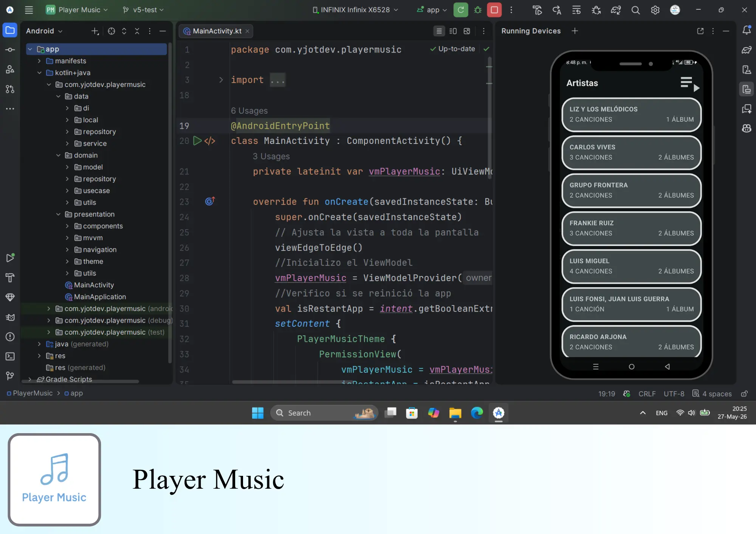Open Terminal tool window in sidebar
Image resolution: width=756 pixels, height=534 pixels.
10,356
